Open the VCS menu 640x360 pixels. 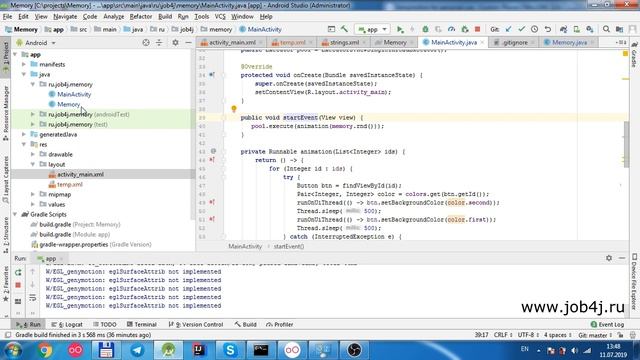220,17
